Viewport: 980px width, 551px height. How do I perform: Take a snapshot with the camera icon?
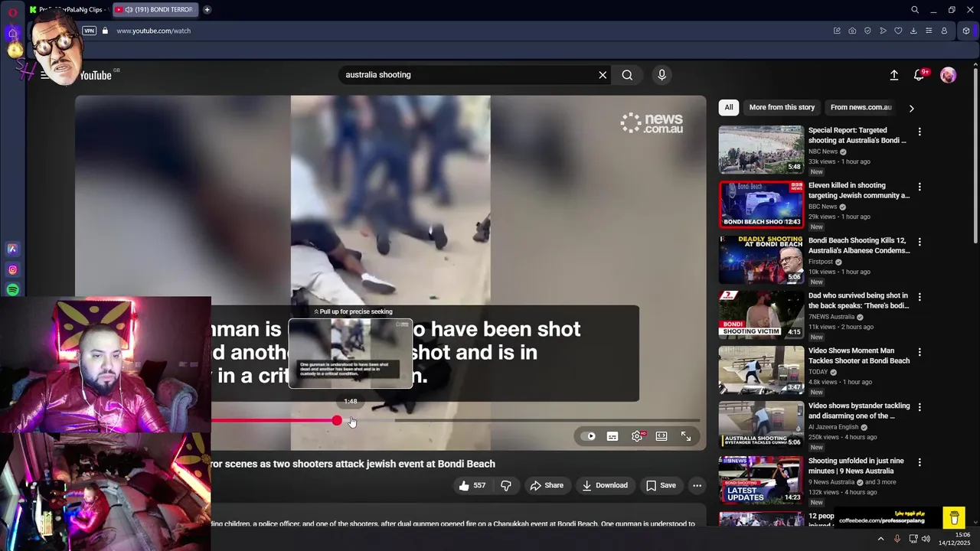pos(852,31)
